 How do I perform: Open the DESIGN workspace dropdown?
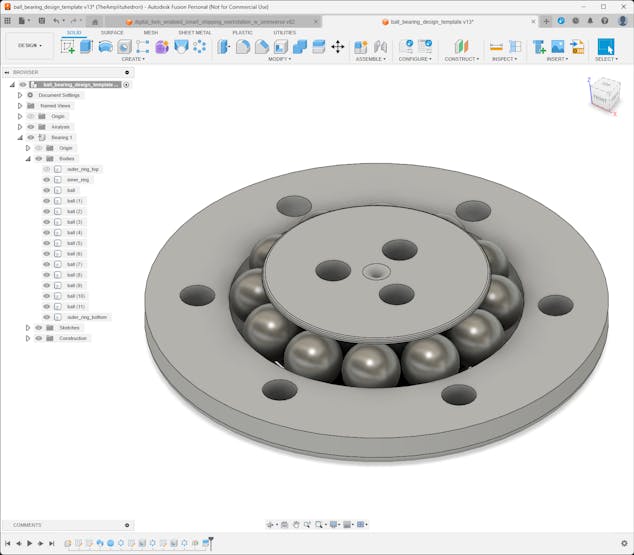click(30, 45)
